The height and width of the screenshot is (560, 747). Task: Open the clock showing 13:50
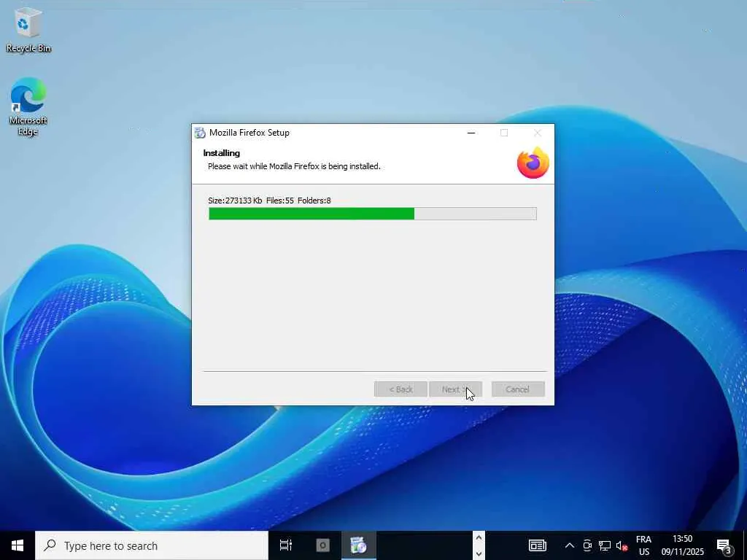tap(682, 545)
